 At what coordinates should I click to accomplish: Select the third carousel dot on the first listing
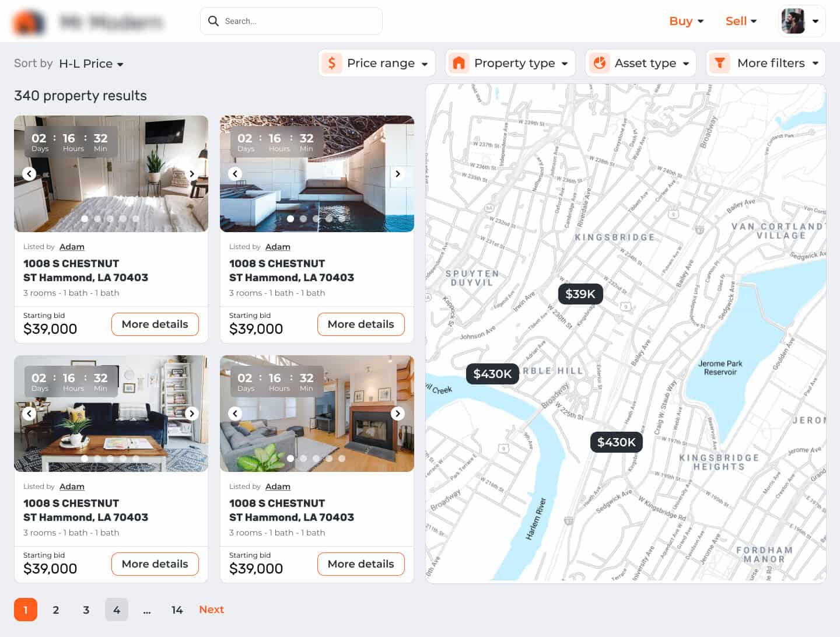click(x=110, y=219)
